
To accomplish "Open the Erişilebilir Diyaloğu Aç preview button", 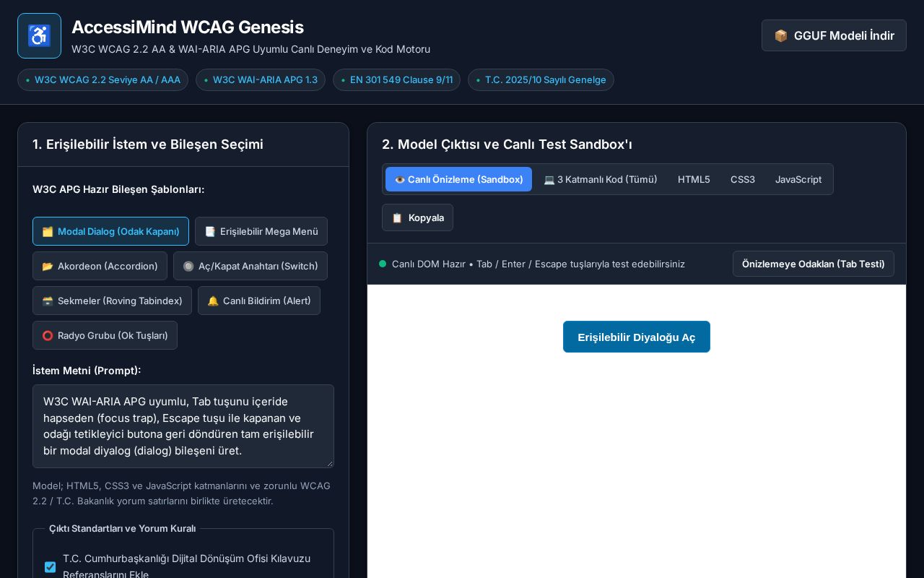I will [x=637, y=337].
